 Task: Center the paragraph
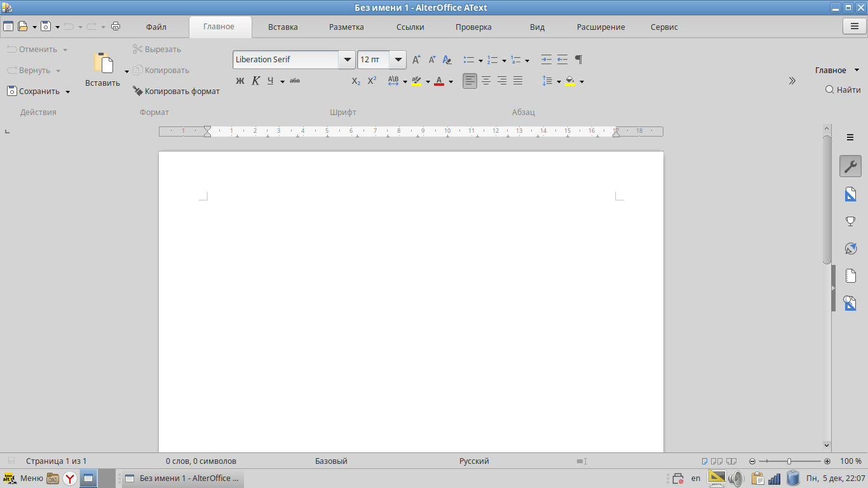(486, 81)
